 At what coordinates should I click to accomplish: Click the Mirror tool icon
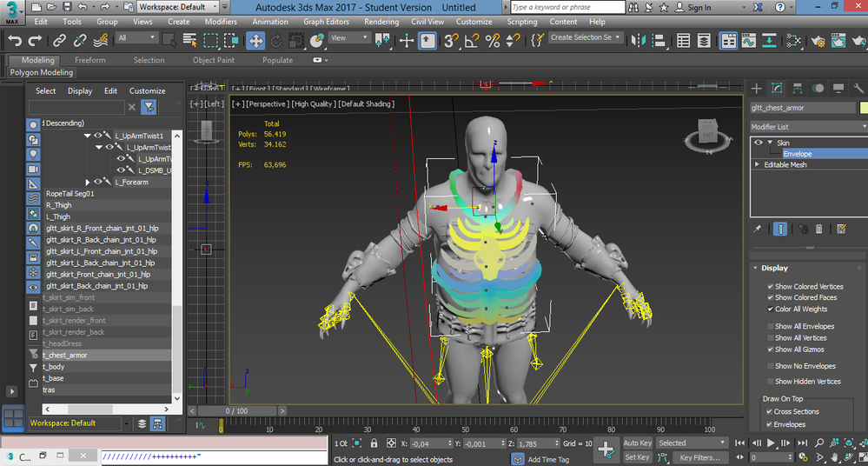coord(639,41)
